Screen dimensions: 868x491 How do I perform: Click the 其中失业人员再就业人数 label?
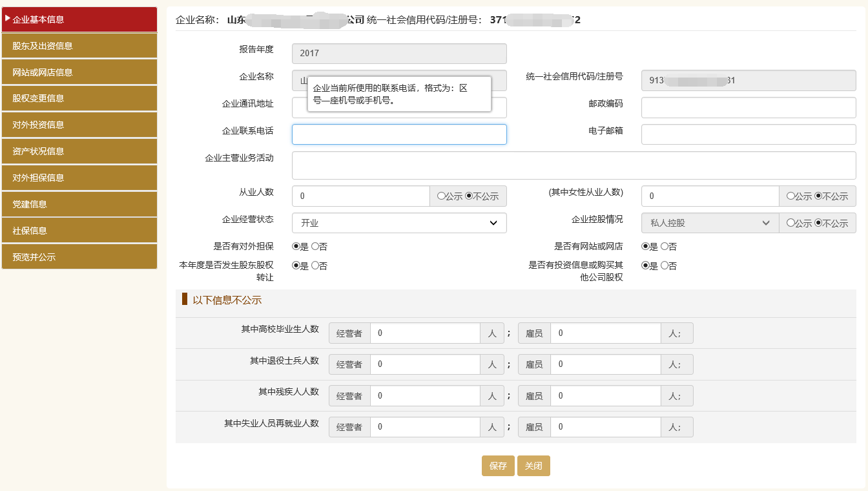coord(272,423)
